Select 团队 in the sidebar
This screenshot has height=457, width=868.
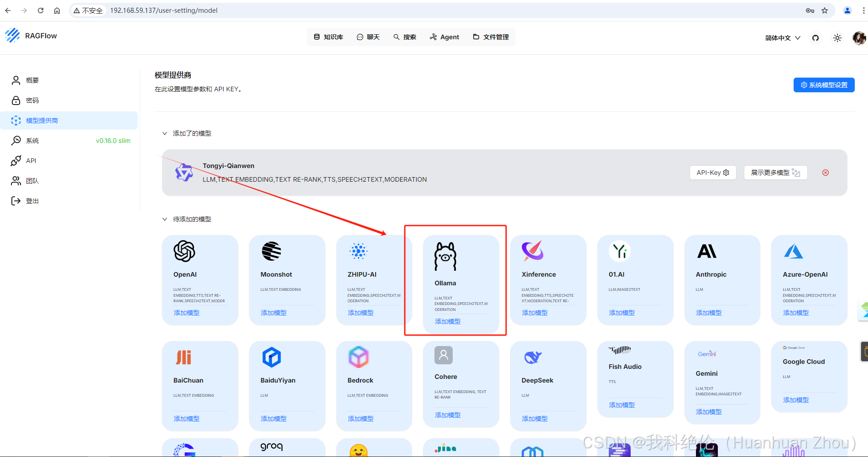coord(69,181)
